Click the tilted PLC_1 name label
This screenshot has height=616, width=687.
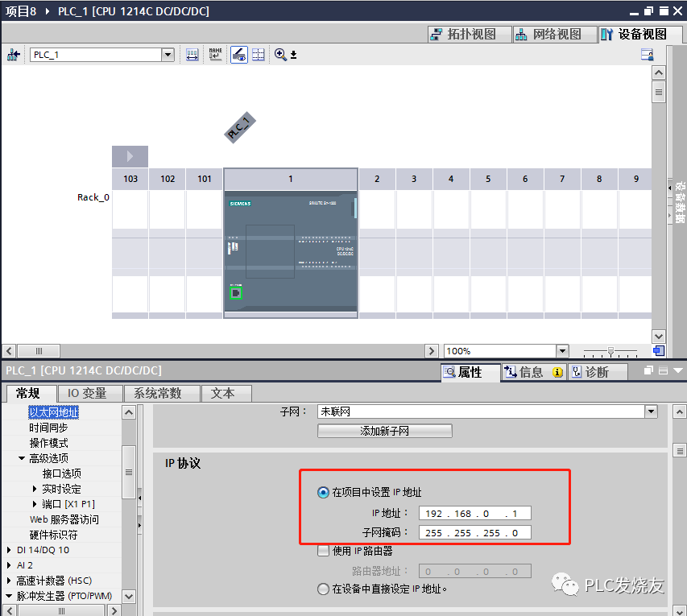pyautogui.click(x=240, y=127)
